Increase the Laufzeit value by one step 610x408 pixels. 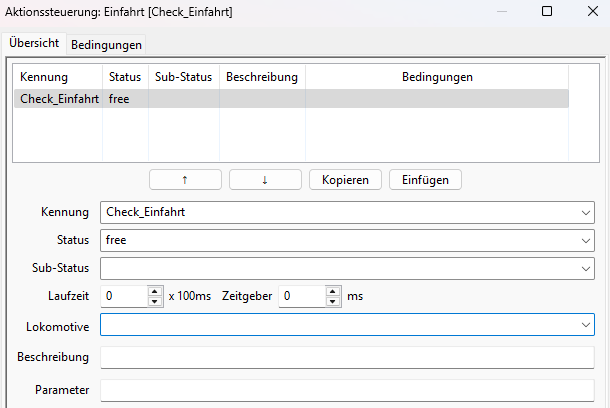click(155, 292)
